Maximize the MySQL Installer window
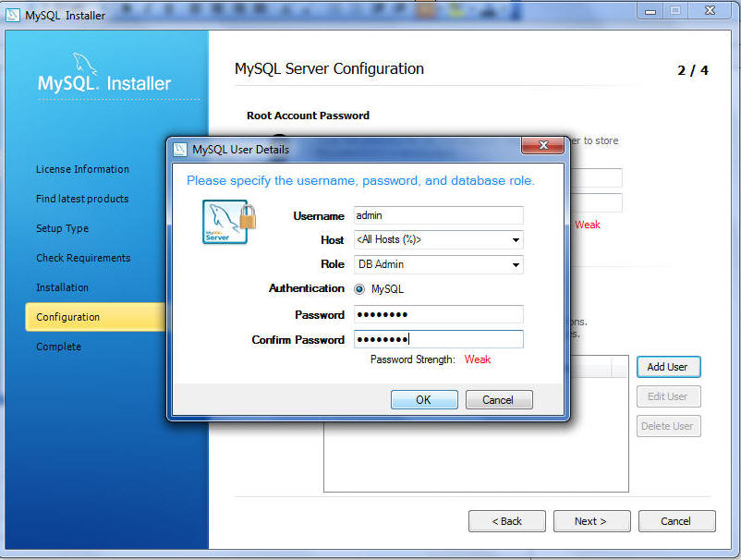The height and width of the screenshot is (560, 741). pos(675,11)
